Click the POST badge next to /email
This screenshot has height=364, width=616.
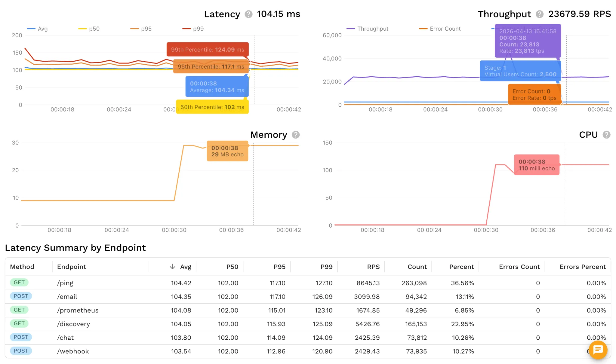tap(21, 296)
